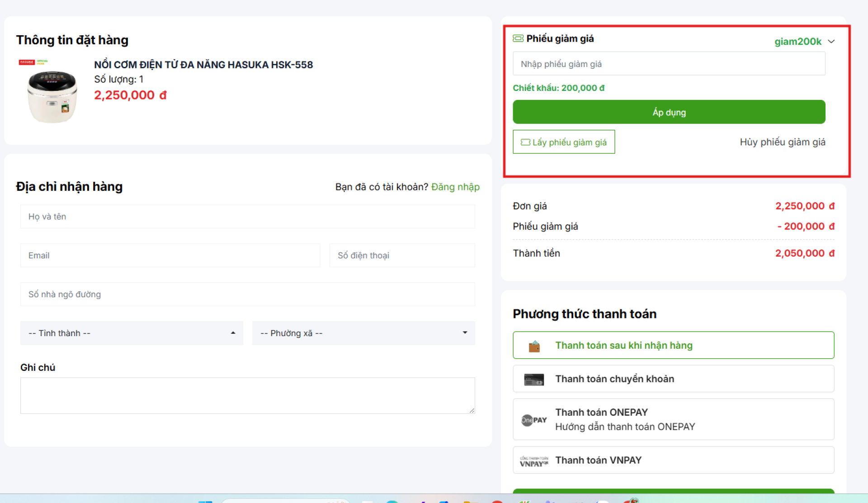Click the Áp dụng button
The height and width of the screenshot is (503, 868).
click(669, 112)
